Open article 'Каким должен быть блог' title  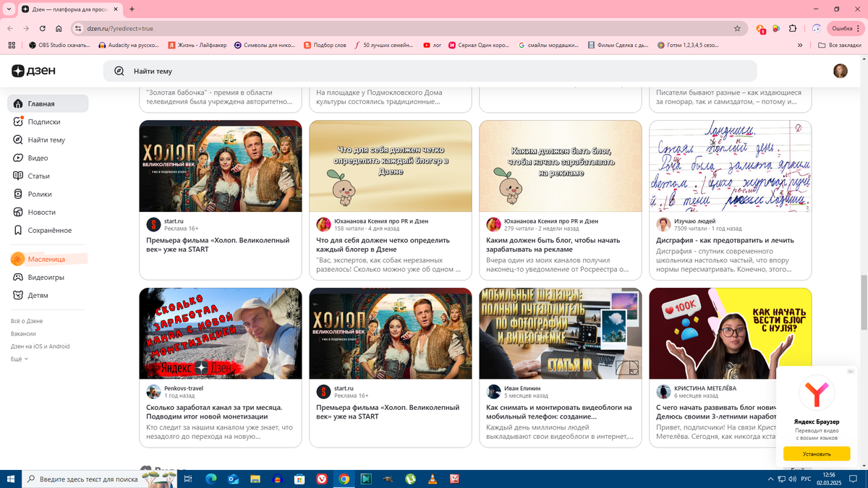[553, 244]
